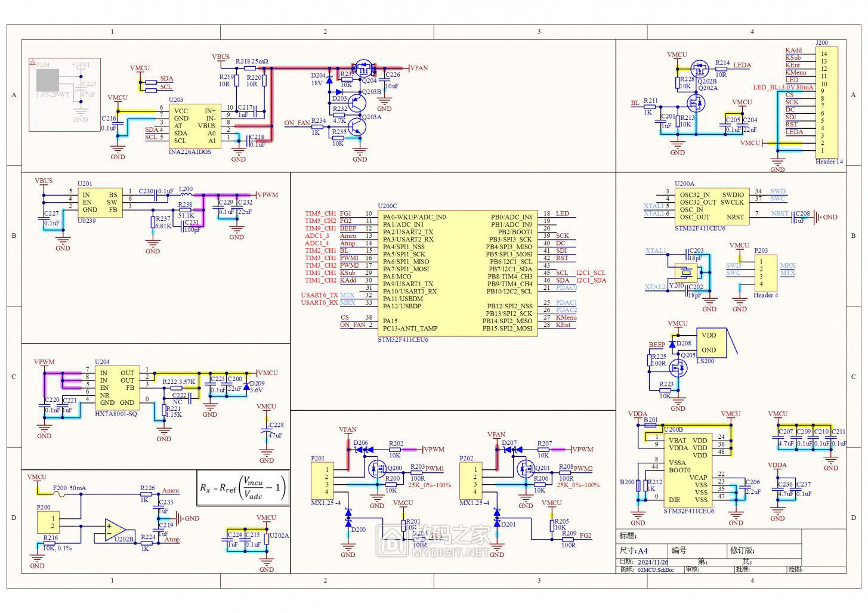
Task: Click the 2024/11/26 date field in title block
Action: click(x=653, y=561)
